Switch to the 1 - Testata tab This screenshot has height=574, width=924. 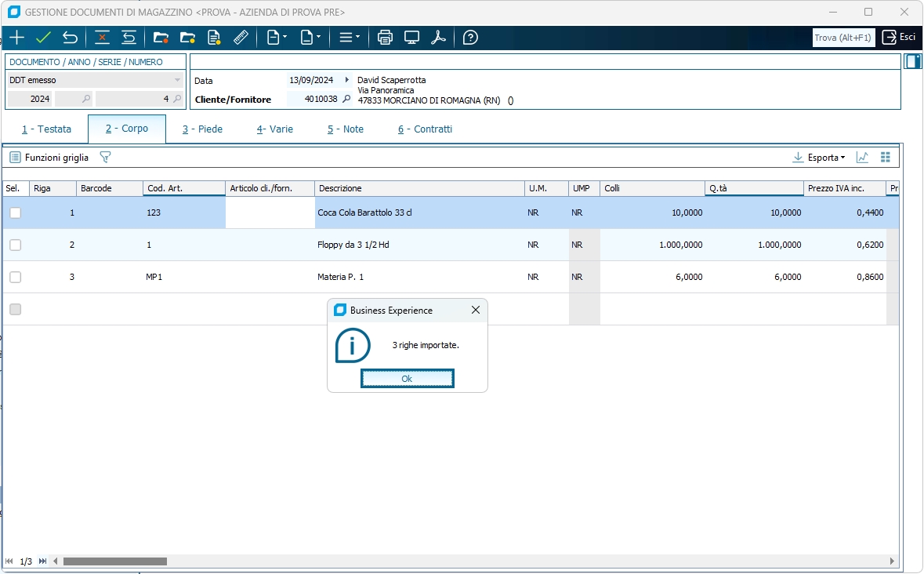point(46,129)
